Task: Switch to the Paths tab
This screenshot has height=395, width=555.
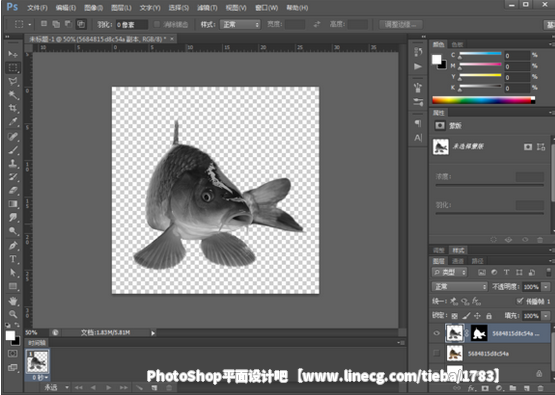Action: (477, 261)
